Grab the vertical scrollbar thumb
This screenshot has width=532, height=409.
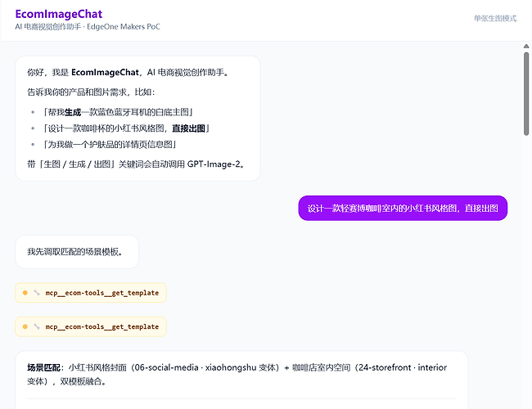[526, 94]
